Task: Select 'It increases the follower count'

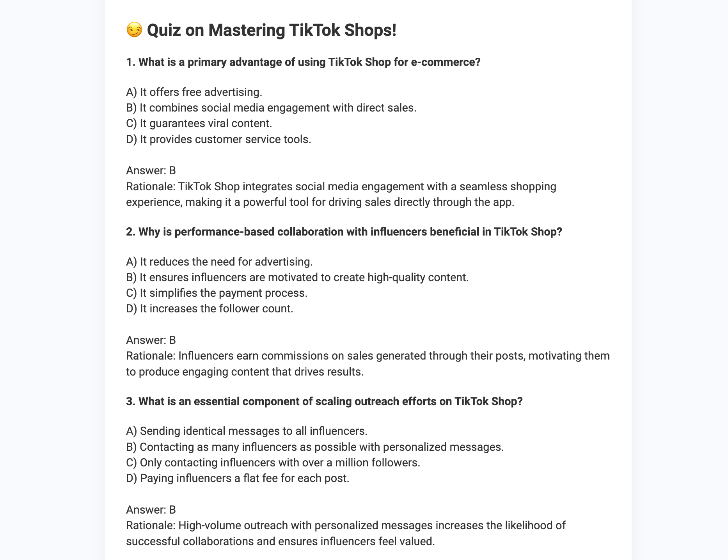Action: click(x=210, y=308)
